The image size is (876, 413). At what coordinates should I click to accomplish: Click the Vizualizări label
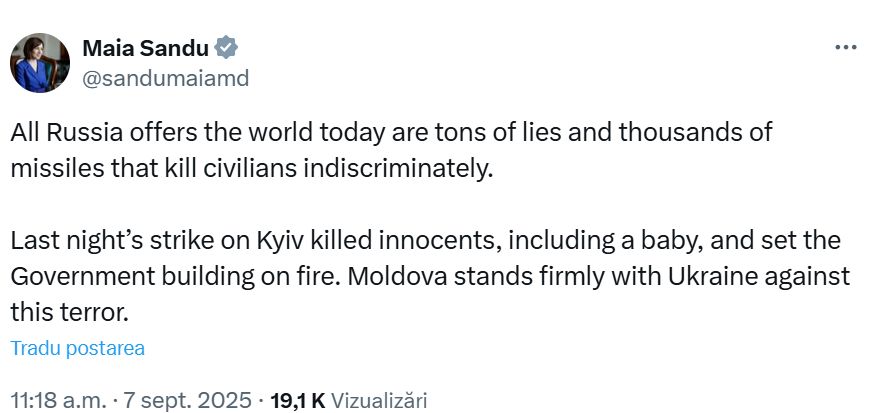(379, 400)
